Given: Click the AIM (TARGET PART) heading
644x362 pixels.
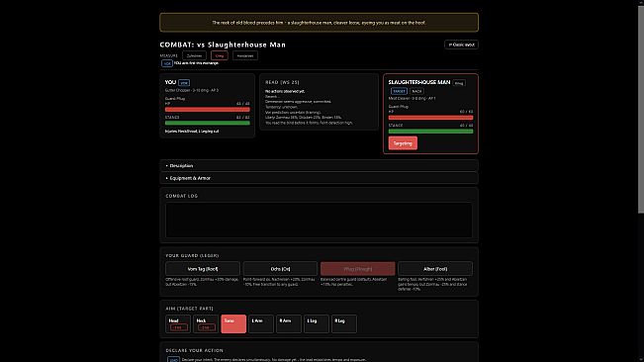Looking at the screenshot, I should click(189, 309).
